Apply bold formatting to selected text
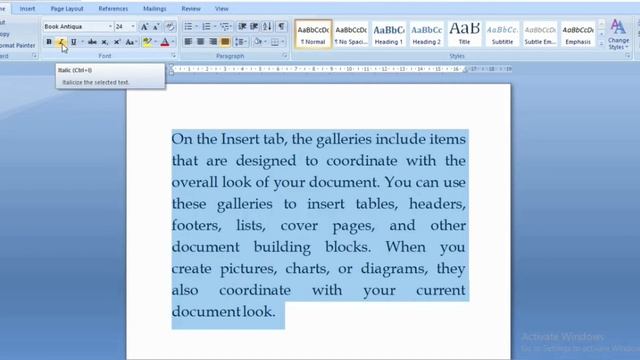This screenshot has height=360, width=640. pyautogui.click(x=49, y=42)
